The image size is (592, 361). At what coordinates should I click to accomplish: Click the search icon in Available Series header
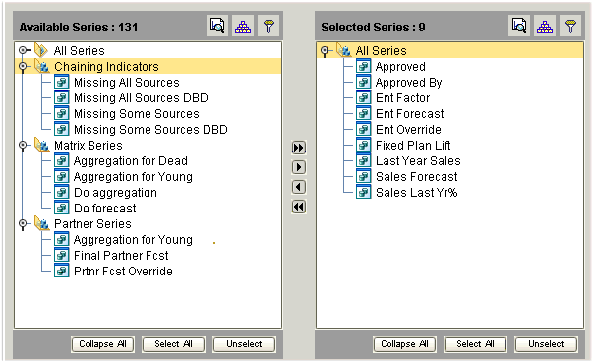pyautogui.click(x=217, y=26)
